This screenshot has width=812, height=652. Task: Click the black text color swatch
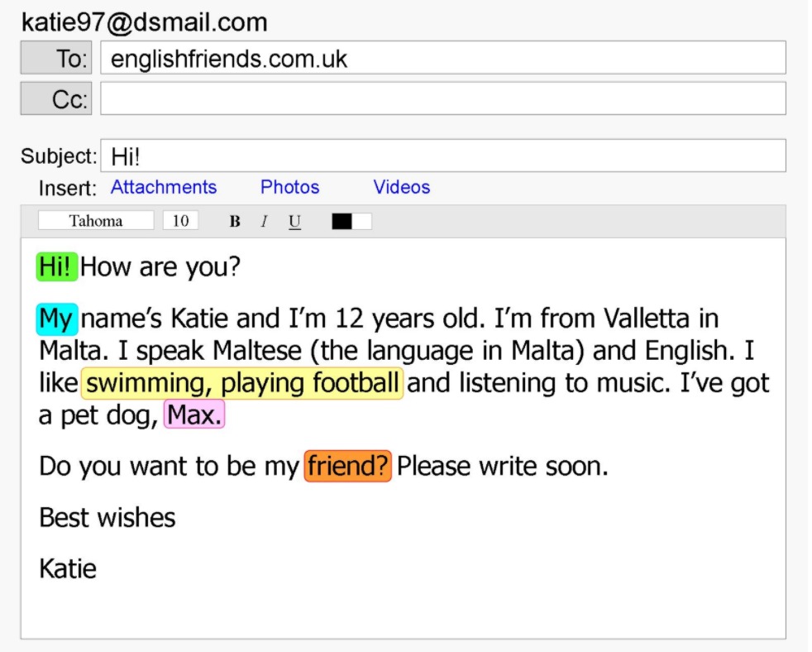point(342,222)
